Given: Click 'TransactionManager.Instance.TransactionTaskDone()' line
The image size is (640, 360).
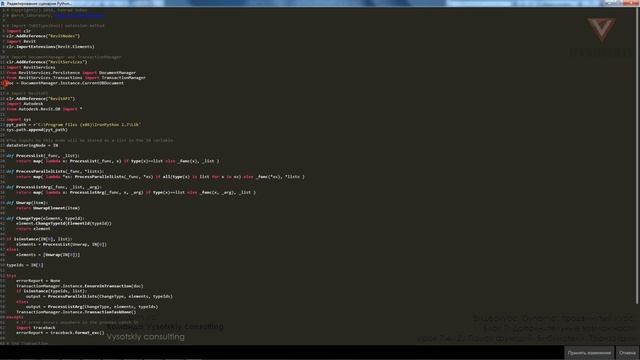Looking at the screenshot, I should point(76,312).
